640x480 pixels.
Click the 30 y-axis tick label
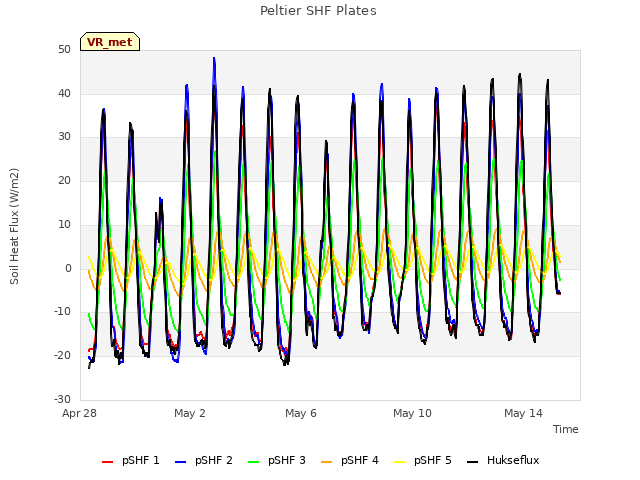tap(64, 137)
